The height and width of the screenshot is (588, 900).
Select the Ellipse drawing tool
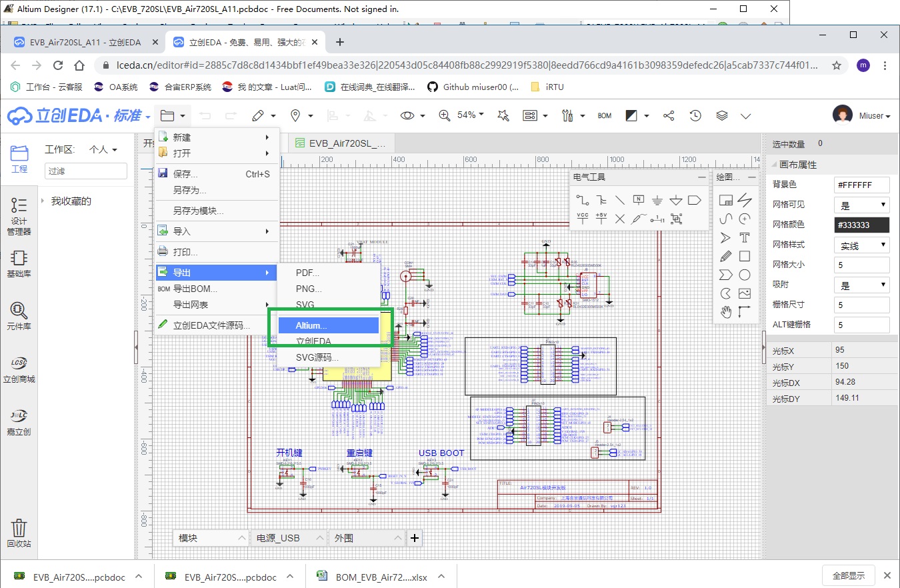(745, 275)
